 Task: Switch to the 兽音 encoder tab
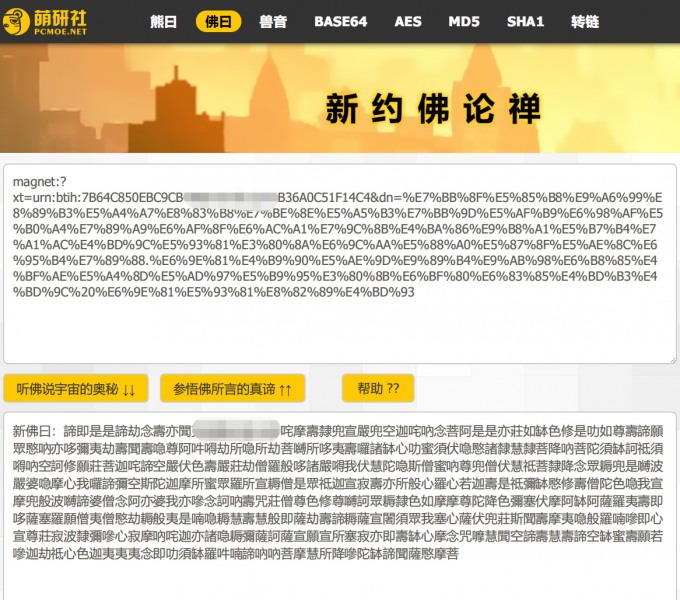(273, 21)
